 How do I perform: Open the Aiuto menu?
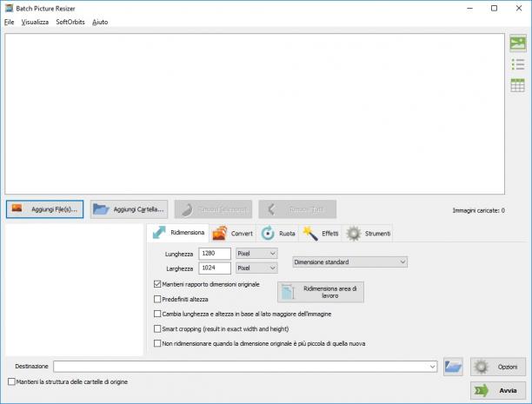coord(100,22)
